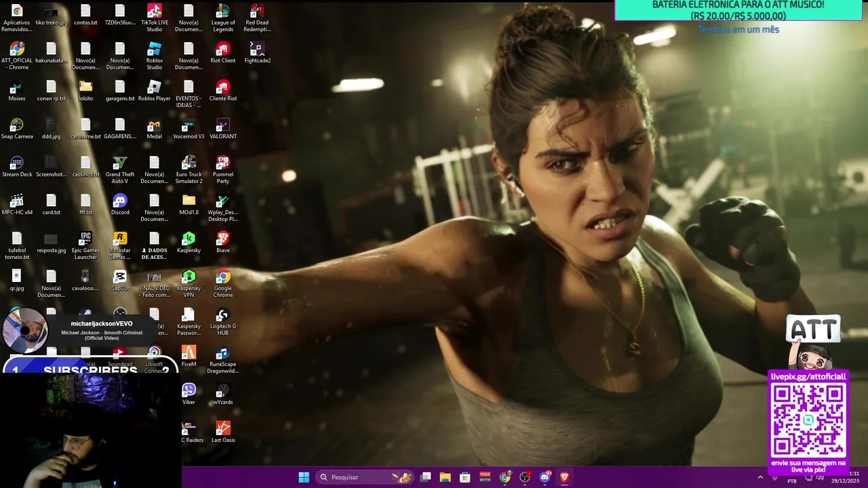Select the Viber desktop icon
This screenshot has height=488, width=868.
(x=189, y=394)
